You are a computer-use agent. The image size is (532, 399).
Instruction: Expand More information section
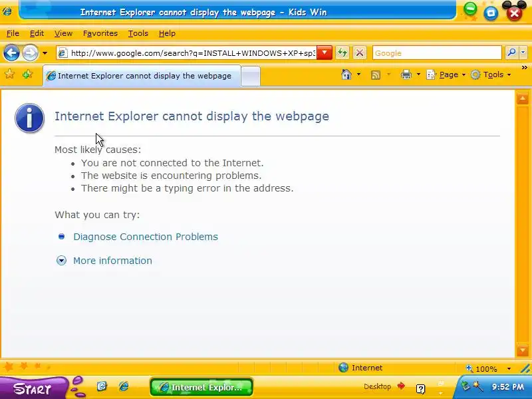(112, 261)
